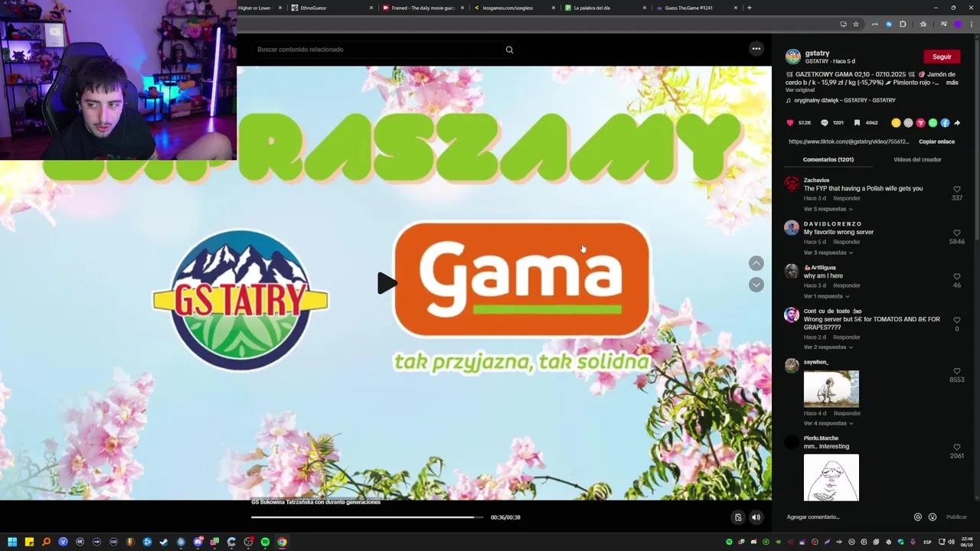The width and height of the screenshot is (980, 551).
Task: Seek on the video progress bar
Action: tap(367, 517)
